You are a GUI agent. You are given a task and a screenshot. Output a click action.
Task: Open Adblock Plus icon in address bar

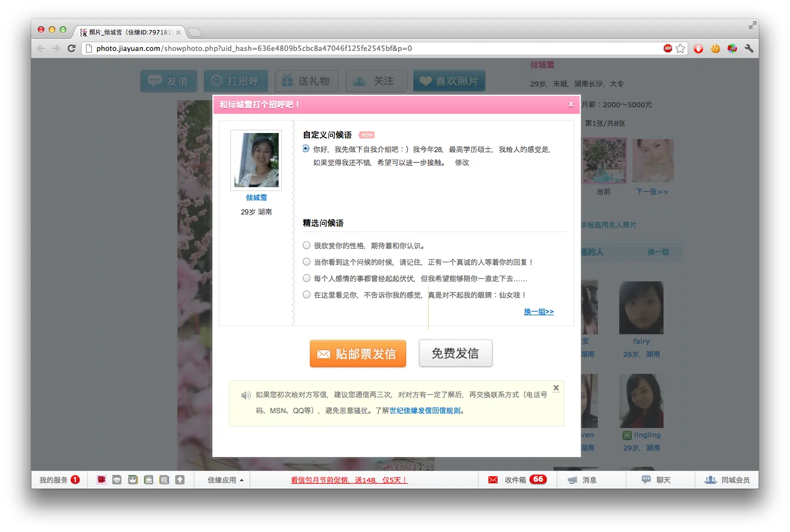pos(668,48)
